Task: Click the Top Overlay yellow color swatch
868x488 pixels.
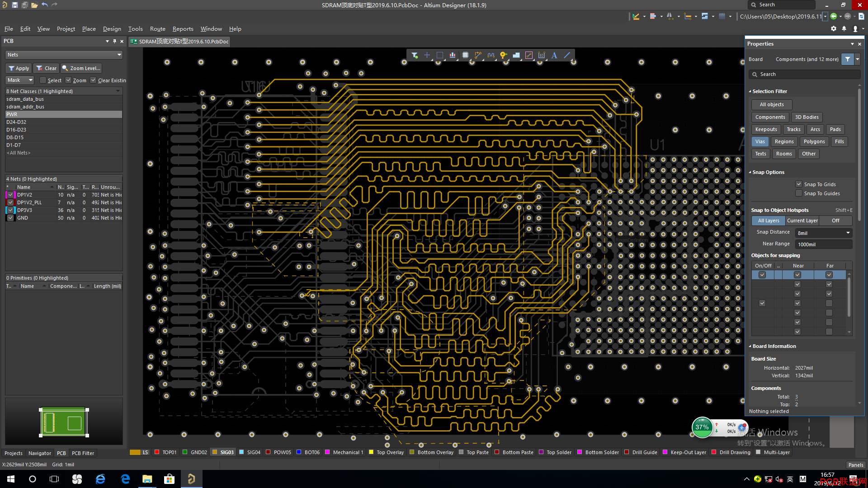Action: 371,452
